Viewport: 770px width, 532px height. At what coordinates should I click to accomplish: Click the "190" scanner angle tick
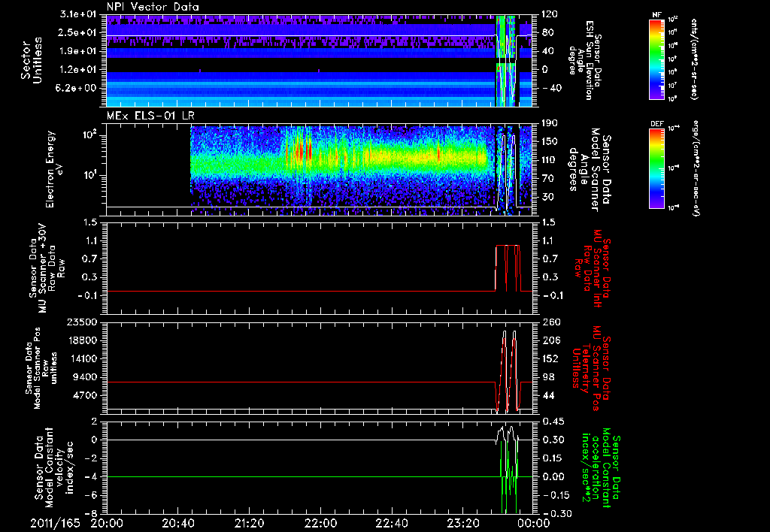551,123
